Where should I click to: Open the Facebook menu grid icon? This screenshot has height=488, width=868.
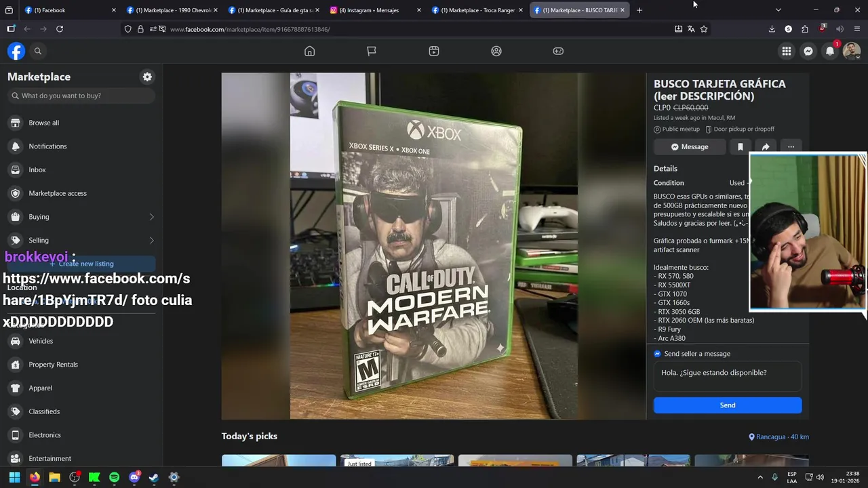click(787, 51)
